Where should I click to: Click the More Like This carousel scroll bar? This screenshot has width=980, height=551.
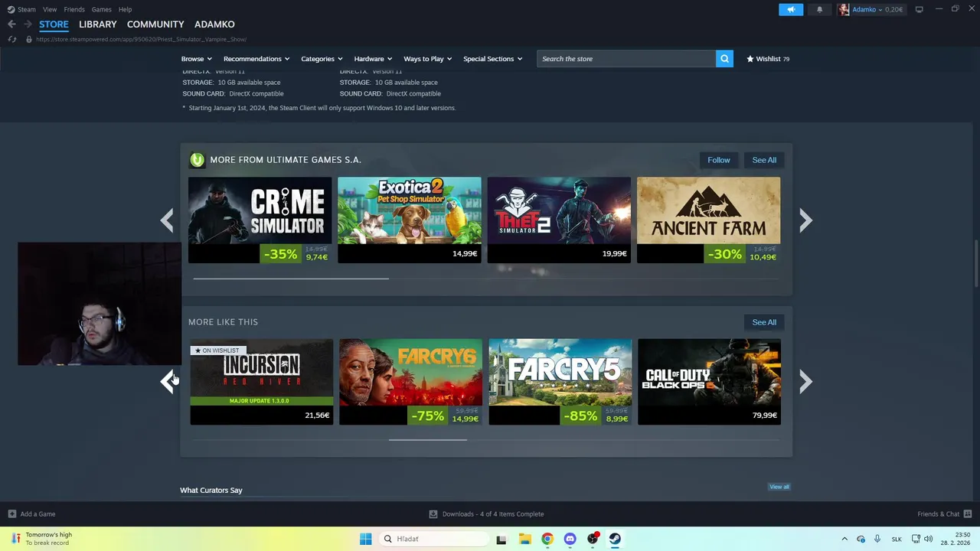427,440
